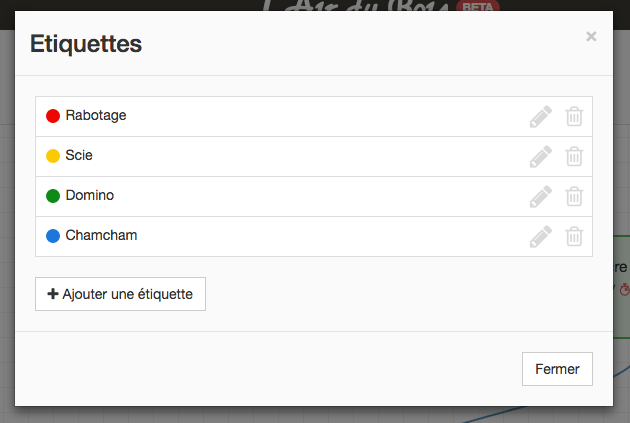
Task: Click the yellow Scie color dot
Action: tap(53, 155)
